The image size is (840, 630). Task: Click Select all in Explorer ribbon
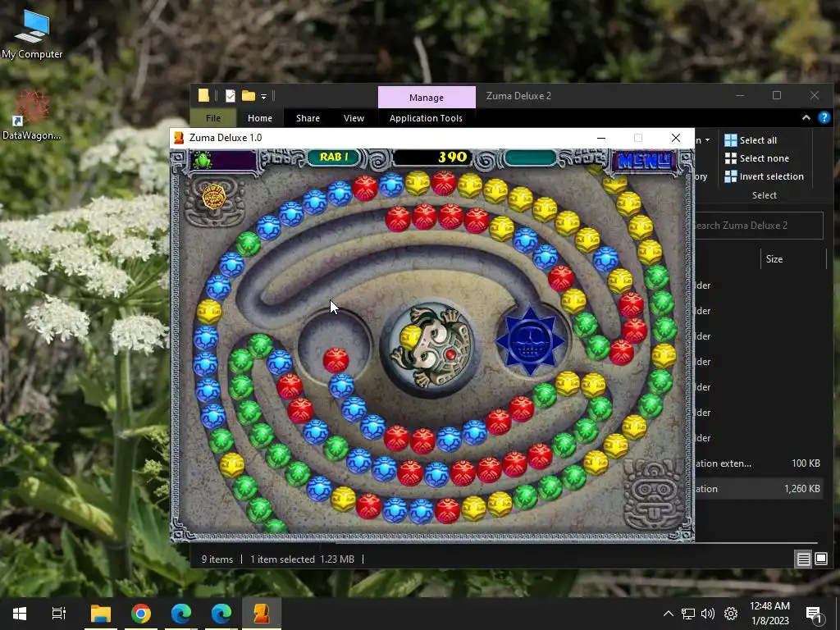tap(751, 140)
